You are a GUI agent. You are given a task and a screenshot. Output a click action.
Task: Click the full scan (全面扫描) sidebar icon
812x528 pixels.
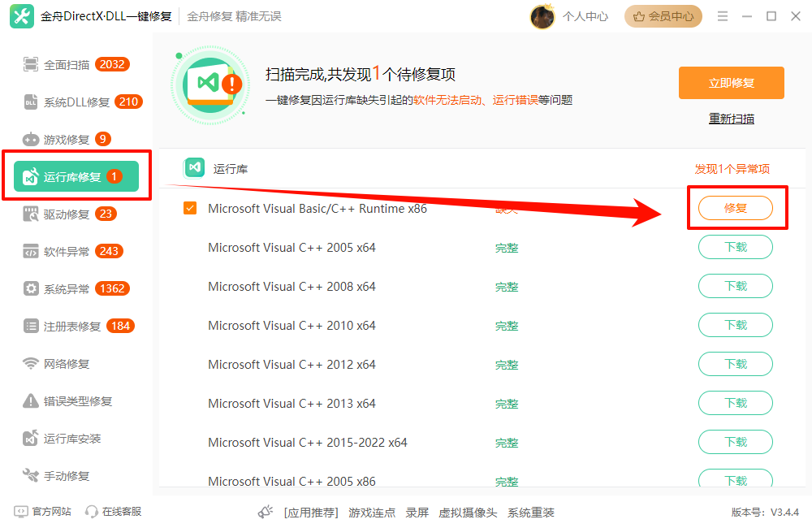(31, 64)
